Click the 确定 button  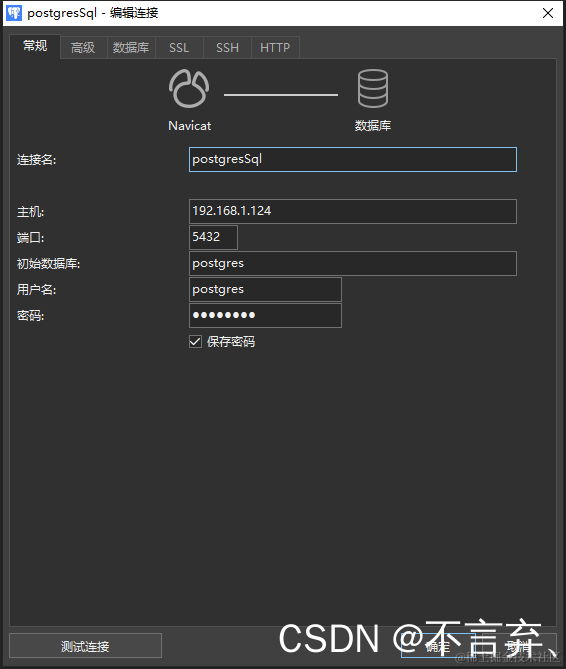tap(438, 646)
